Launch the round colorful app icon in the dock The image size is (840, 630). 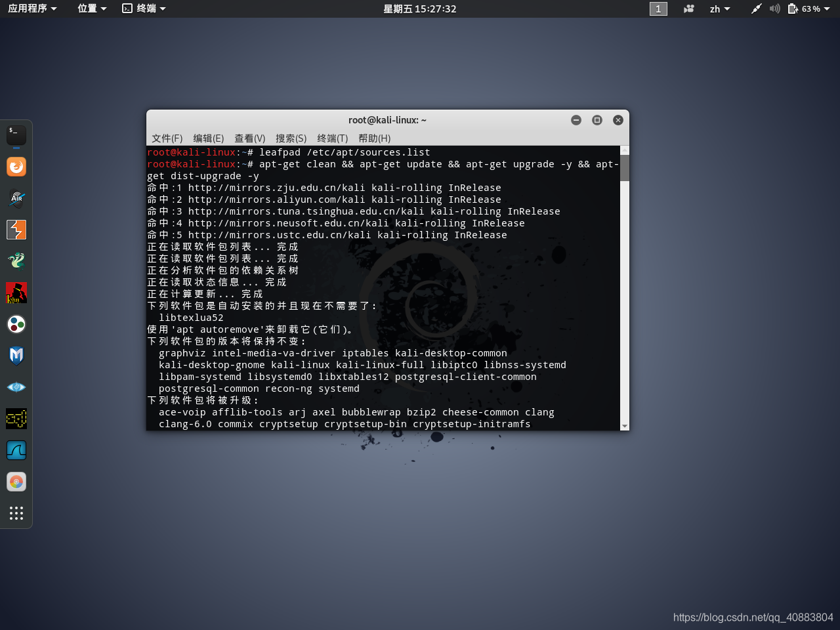16,482
